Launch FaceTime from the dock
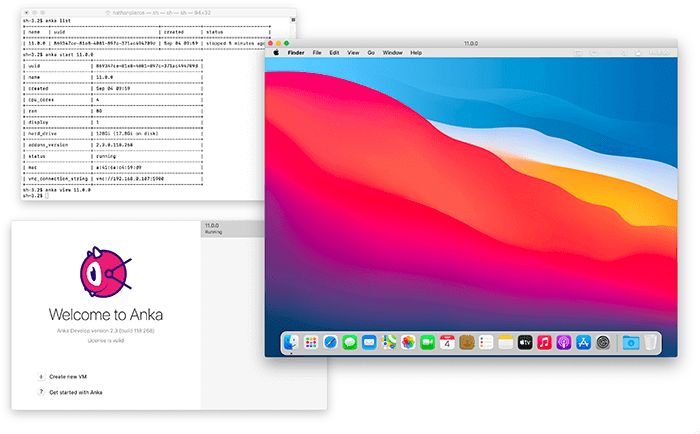 (x=427, y=342)
